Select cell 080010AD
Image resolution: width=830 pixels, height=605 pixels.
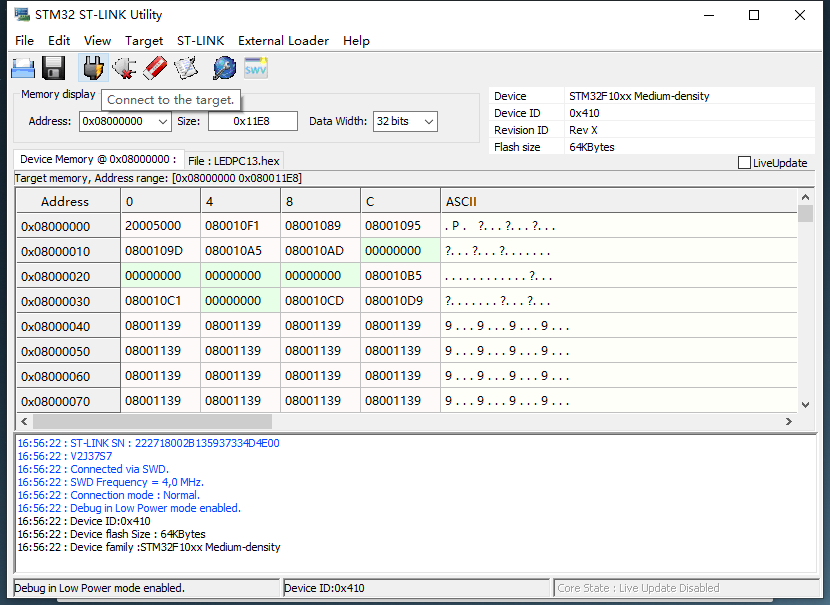[x=321, y=251]
